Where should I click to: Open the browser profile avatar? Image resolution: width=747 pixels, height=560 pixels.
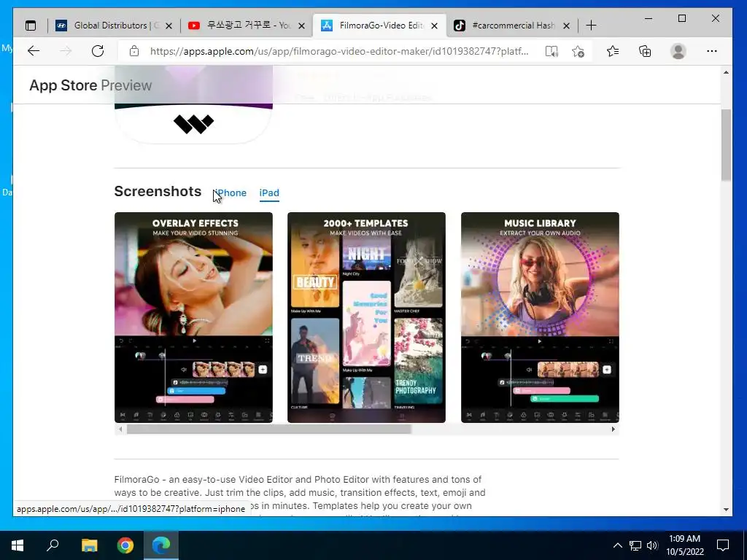[x=678, y=51]
